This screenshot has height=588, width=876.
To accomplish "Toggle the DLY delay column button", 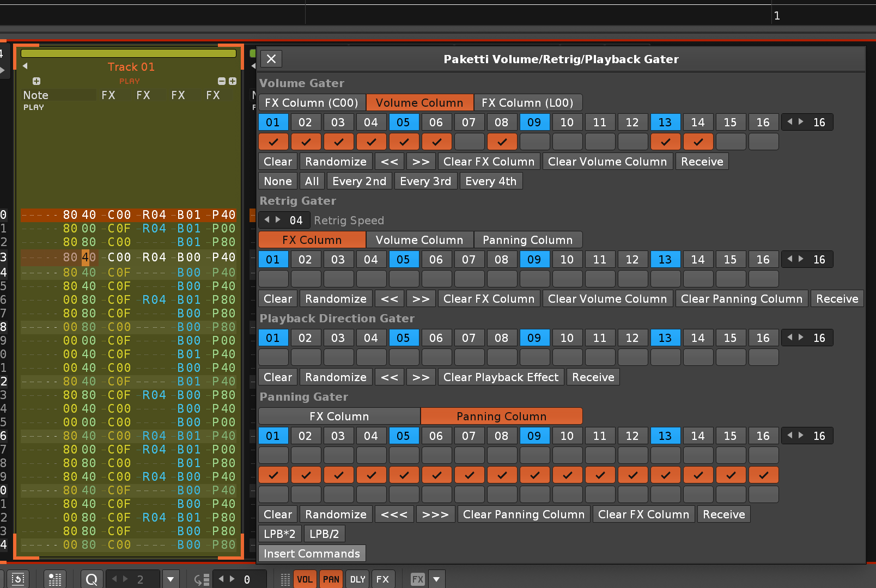I will coord(357,579).
